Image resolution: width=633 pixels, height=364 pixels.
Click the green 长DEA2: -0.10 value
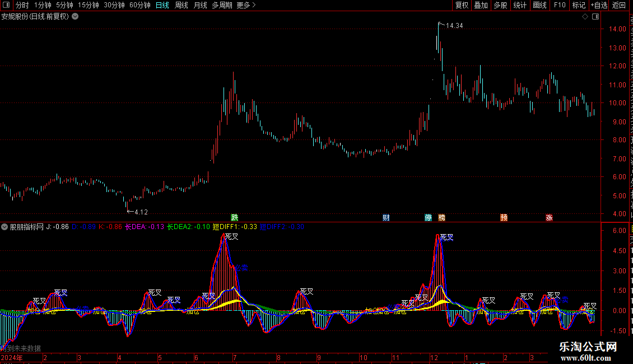pos(189,227)
